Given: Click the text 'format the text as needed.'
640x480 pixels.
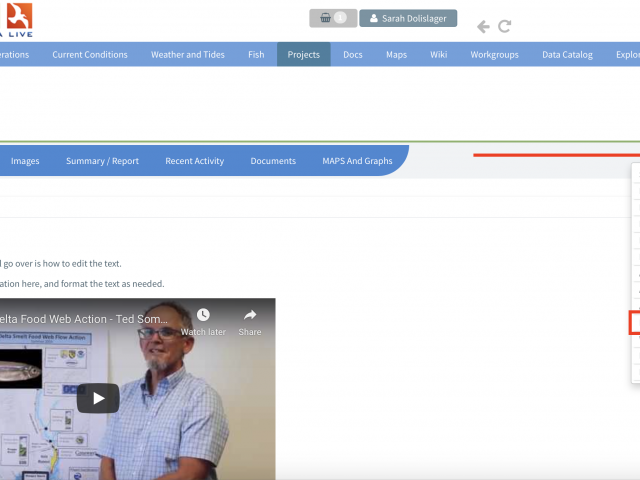Looking at the screenshot, I should click(x=113, y=284).
